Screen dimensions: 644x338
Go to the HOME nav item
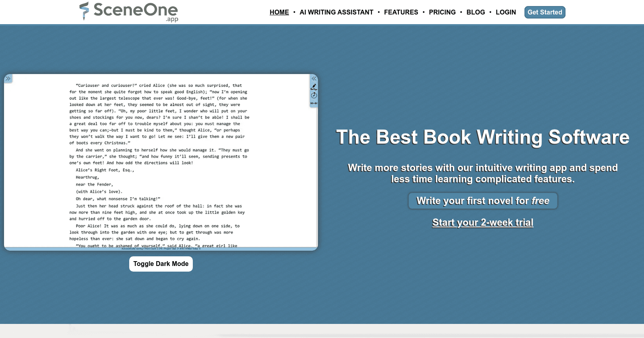coord(279,12)
